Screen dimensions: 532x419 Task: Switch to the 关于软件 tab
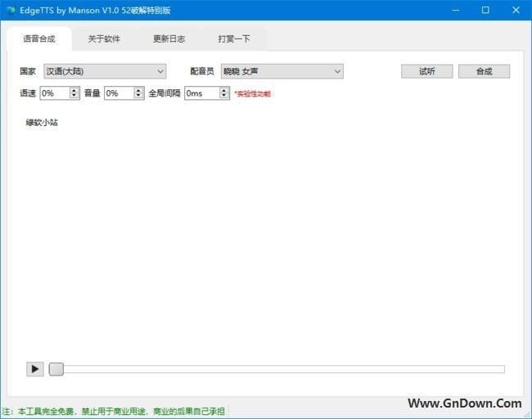pos(104,38)
